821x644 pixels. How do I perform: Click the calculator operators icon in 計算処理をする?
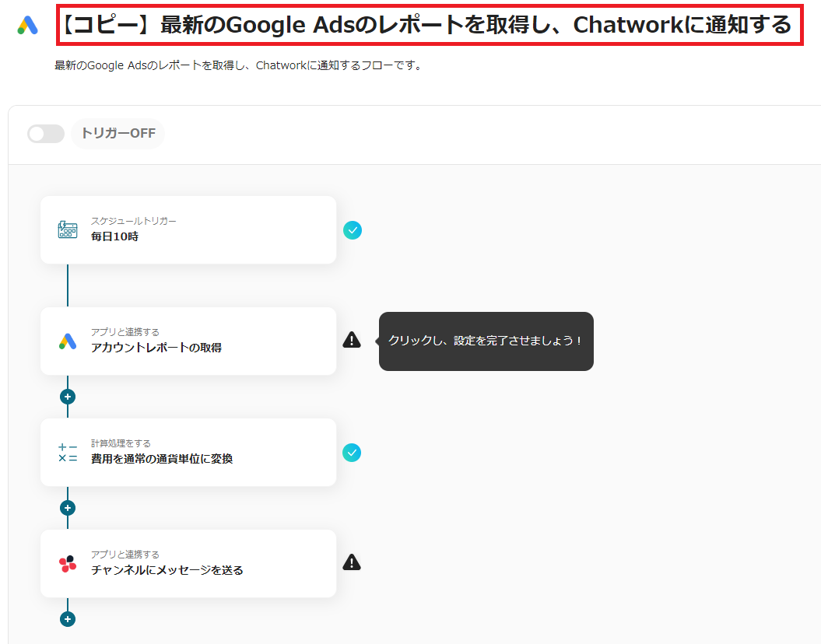tap(68, 453)
